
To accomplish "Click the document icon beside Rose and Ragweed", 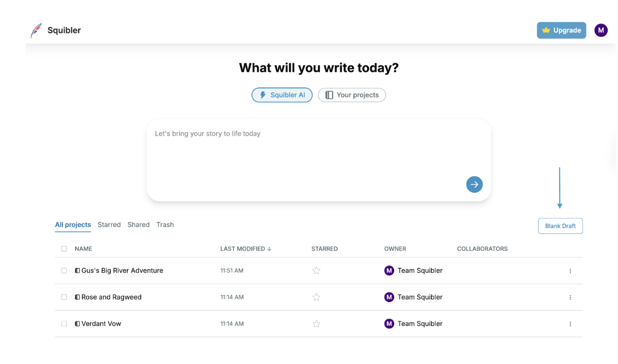I will pos(77,297).
